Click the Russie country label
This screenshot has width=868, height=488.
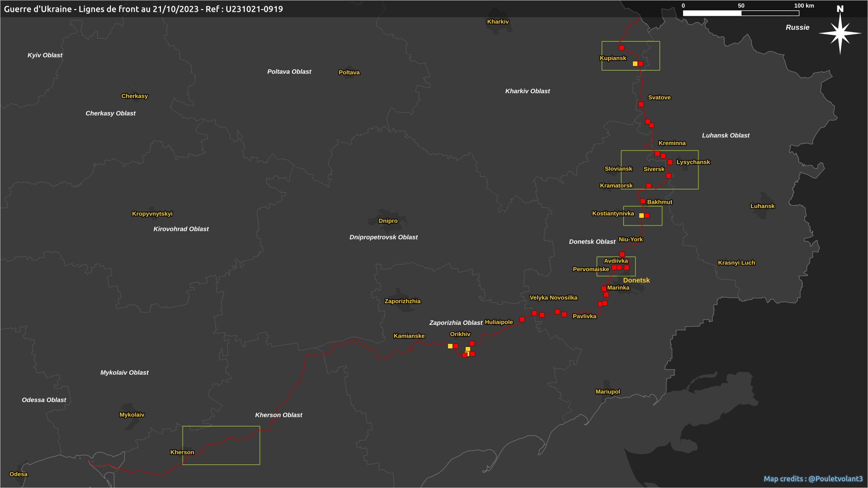pyautogui.click(x=797, y=28)
